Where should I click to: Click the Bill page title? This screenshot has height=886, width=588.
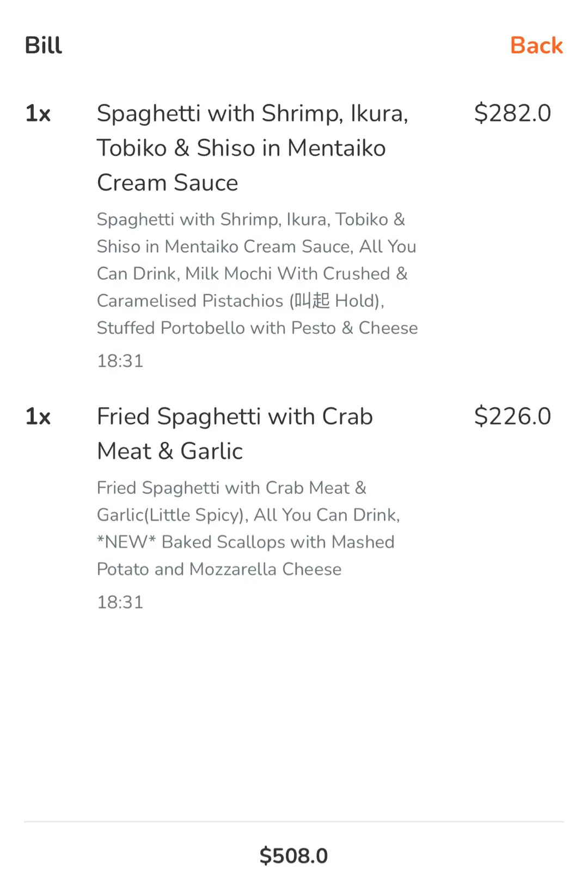point(44,46)
